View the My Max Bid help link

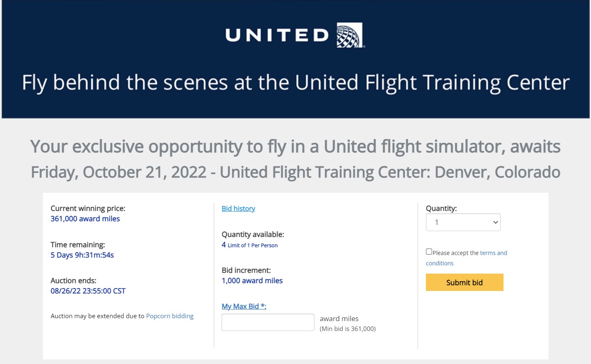click(243, 306)
